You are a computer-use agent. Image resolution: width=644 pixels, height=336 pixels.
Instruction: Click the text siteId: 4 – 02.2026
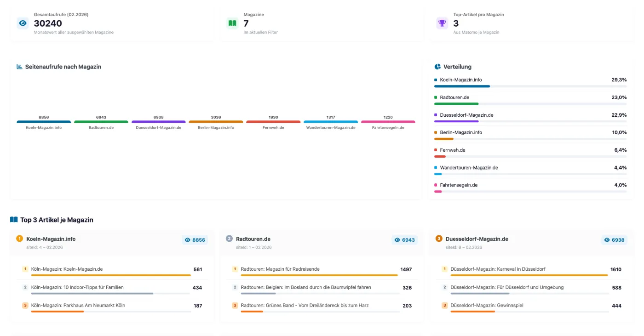point(45,247)
